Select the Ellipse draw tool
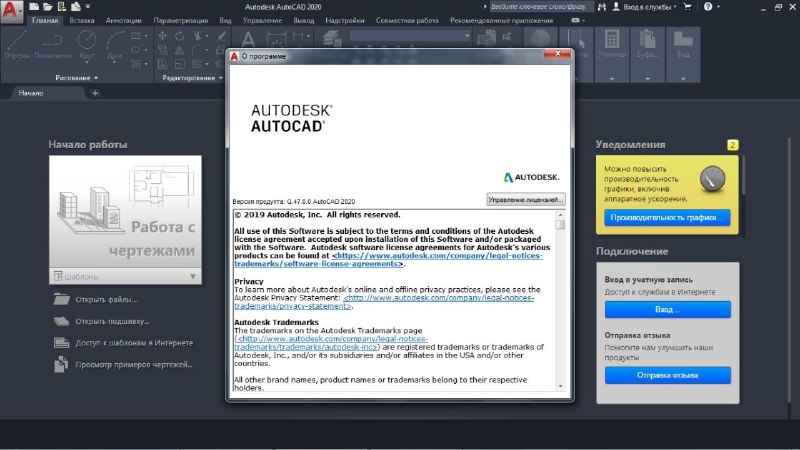This screenshot has height=450, width=800. (x=136, y=50)
